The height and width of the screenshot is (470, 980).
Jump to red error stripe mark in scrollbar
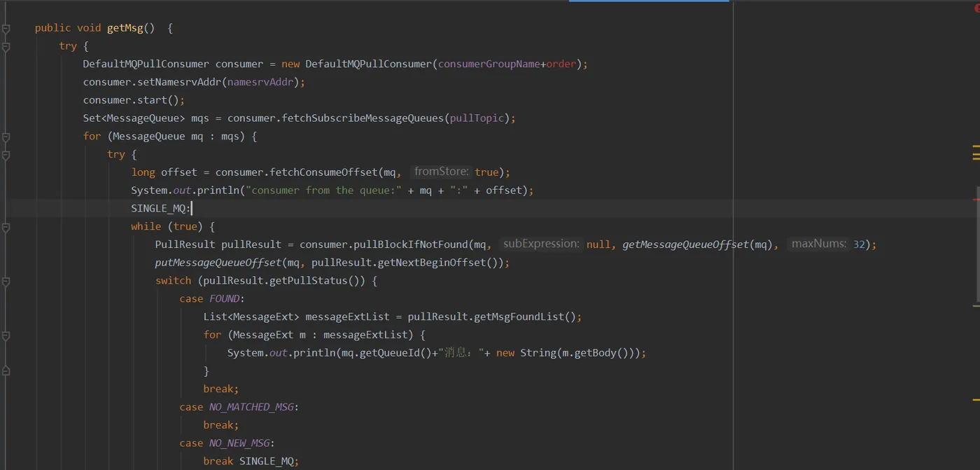point(976,200)
